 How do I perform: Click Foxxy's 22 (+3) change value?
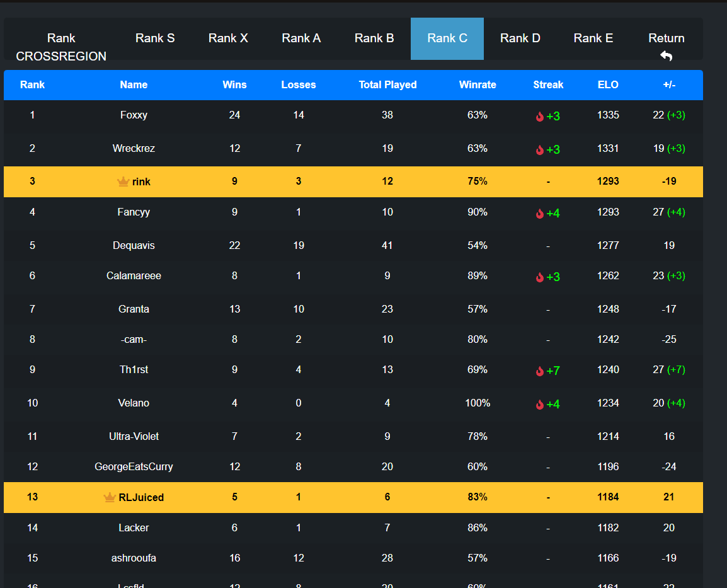pos(669,115)
